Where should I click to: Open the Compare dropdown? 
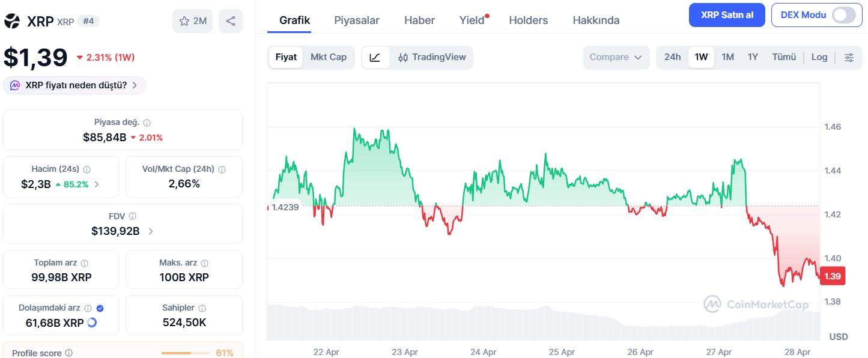616,57
